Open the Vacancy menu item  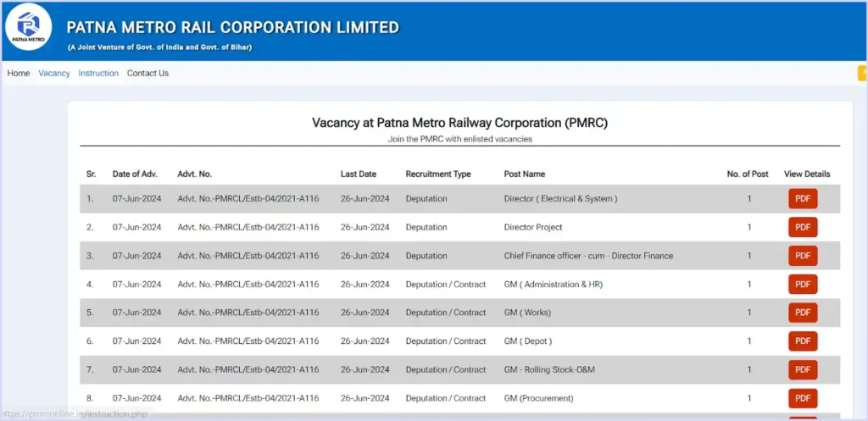click(54, 73)
